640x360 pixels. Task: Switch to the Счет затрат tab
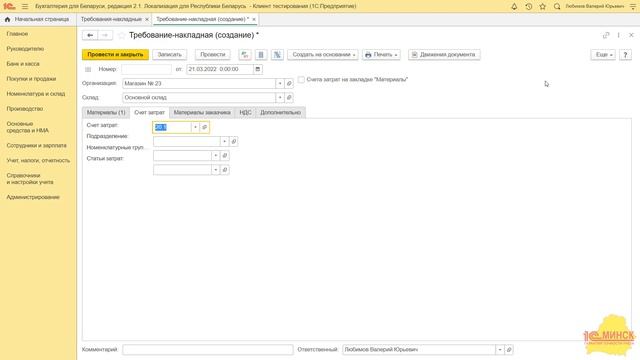point(149,112)
